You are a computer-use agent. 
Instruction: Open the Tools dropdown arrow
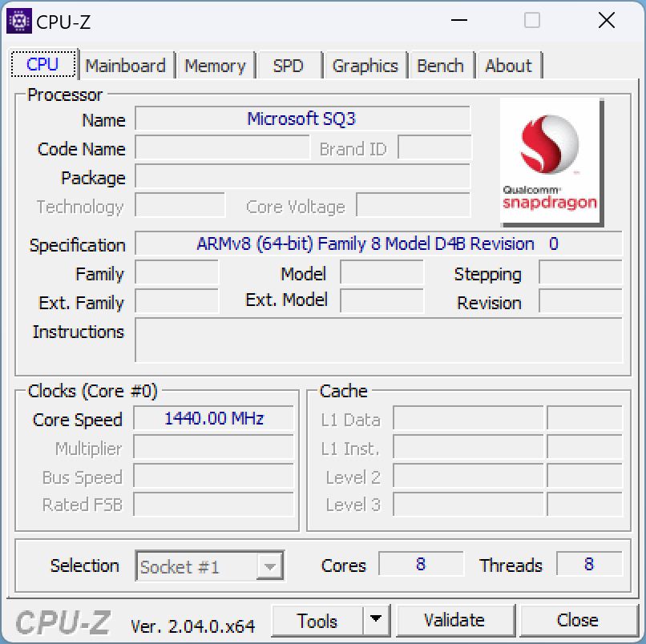[376, 620]
